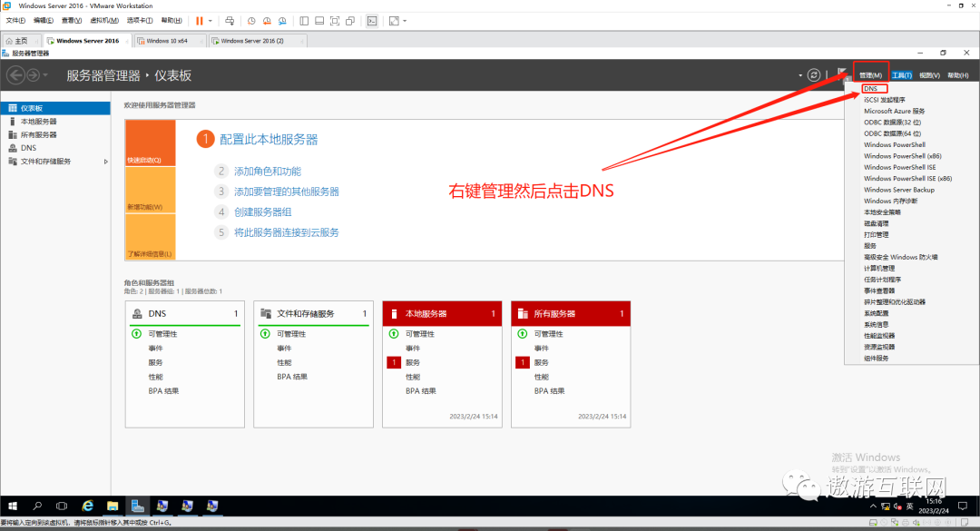
Task: Open the pause button dropdown arrow
Action: click(x=210, y=20)
